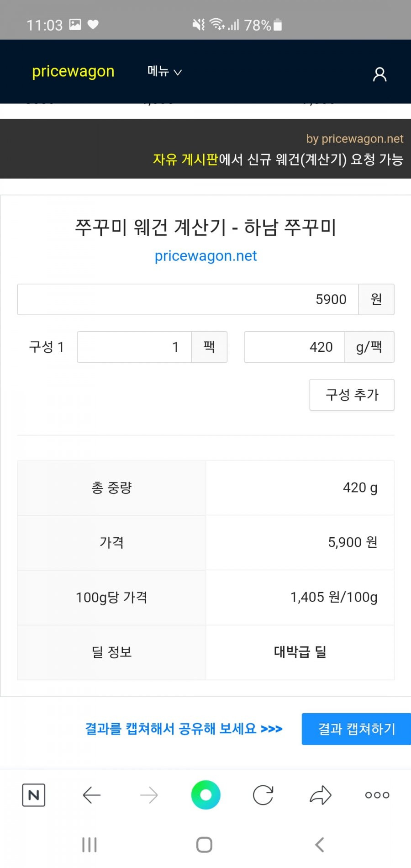Click the pricewagon.net link under title

pyautogui.click(x=205, y=256)
